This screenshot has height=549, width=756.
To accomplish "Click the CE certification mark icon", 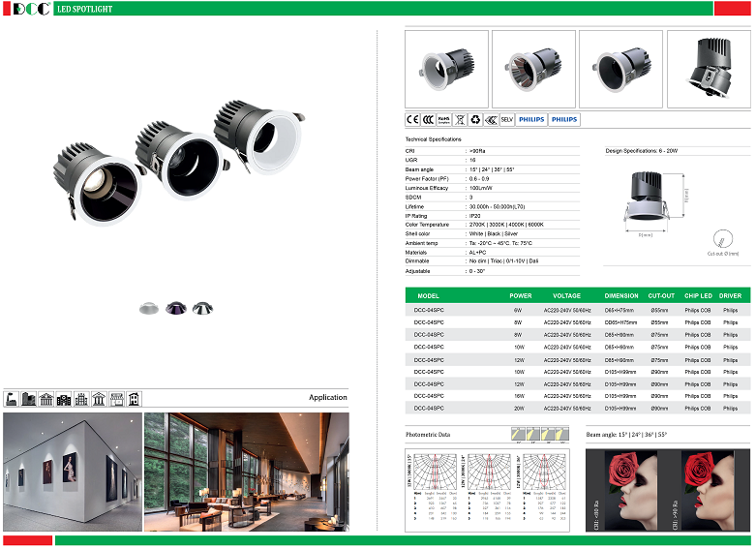I will (412, 120).
